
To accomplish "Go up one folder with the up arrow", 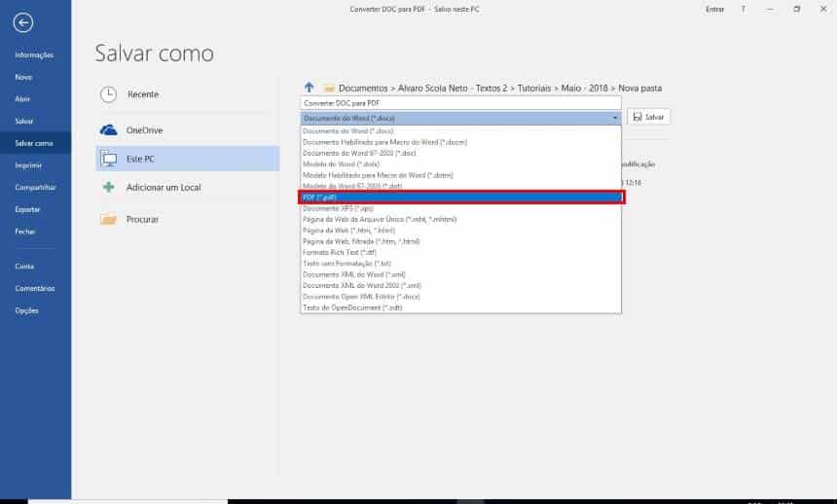I will [x=309, y=88].
